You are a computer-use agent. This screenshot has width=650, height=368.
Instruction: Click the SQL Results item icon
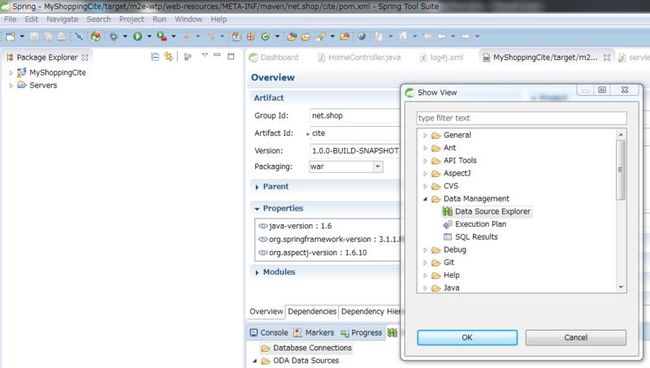click(447, 237)
